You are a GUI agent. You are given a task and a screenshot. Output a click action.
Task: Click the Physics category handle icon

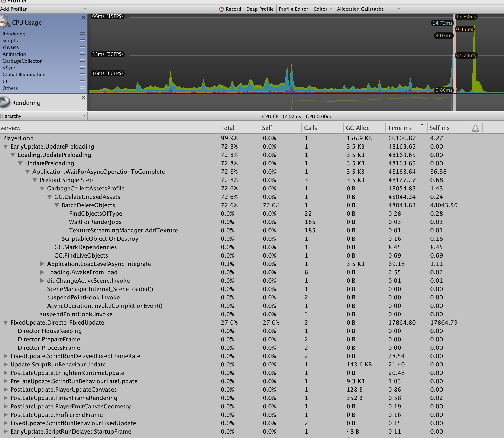pyautogui.click(x=82, y=47)
